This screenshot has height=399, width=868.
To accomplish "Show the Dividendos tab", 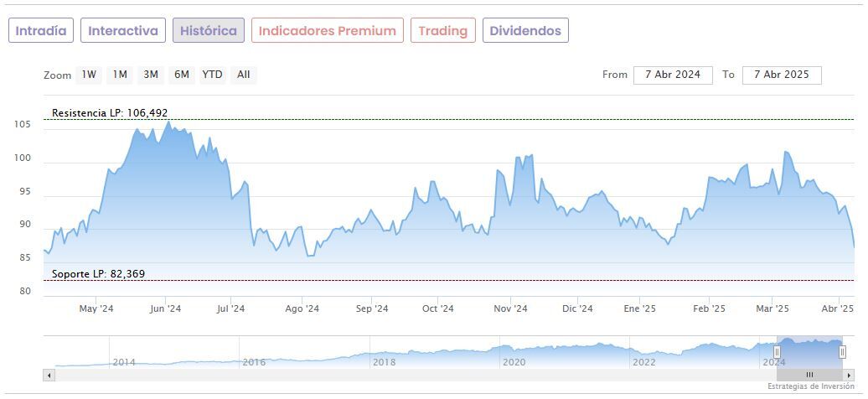I will [x=525, y=31].
